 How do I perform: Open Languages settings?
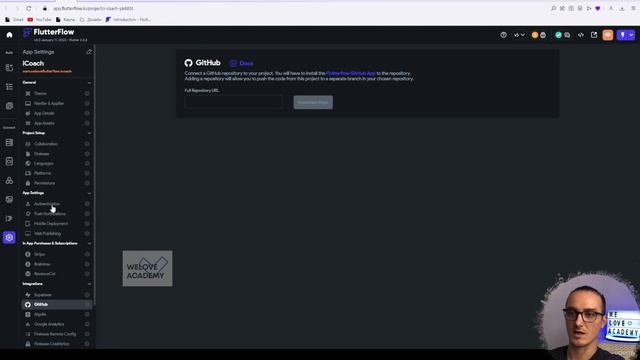57,164
